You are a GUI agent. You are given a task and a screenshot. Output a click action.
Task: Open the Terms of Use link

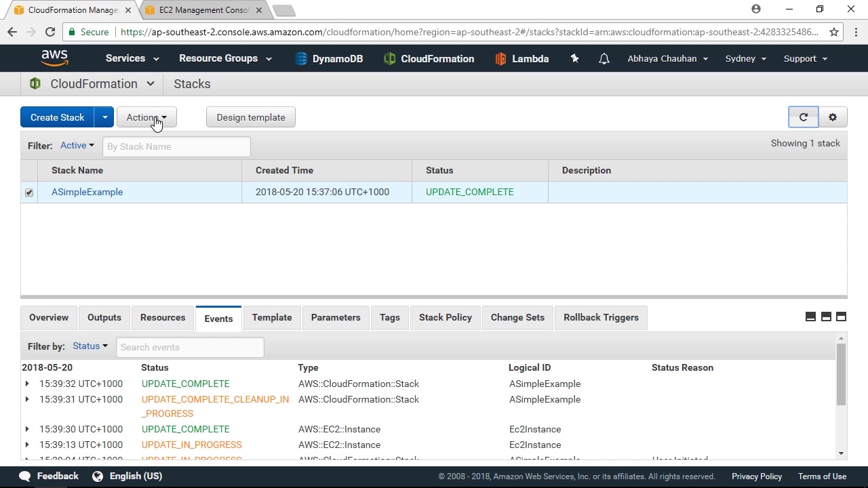click(x=822, y=476)
